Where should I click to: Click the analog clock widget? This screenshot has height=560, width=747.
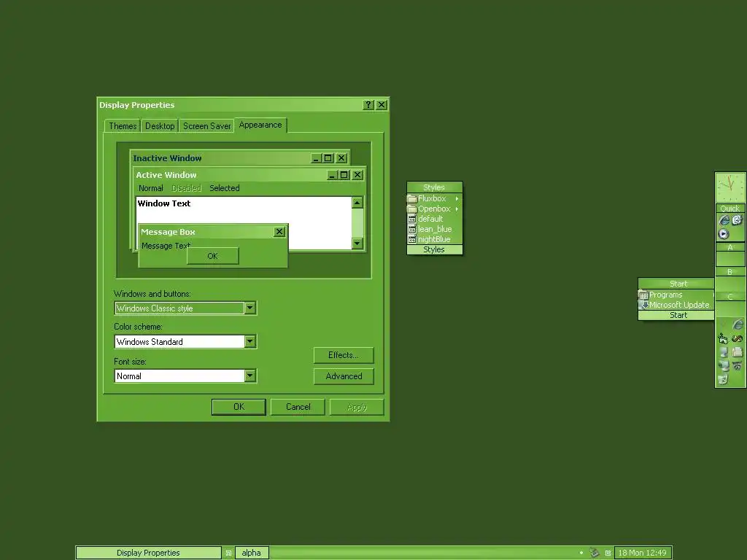tap(730, 187)
